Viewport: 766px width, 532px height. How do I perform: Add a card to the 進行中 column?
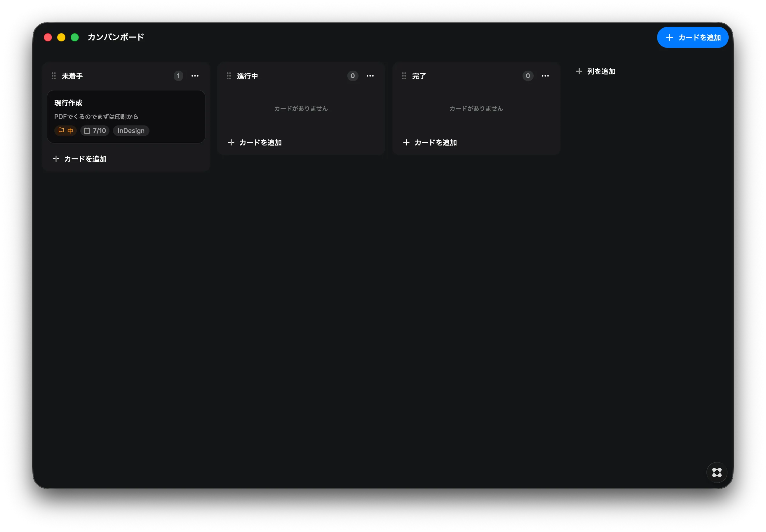[x=255, y=142]
